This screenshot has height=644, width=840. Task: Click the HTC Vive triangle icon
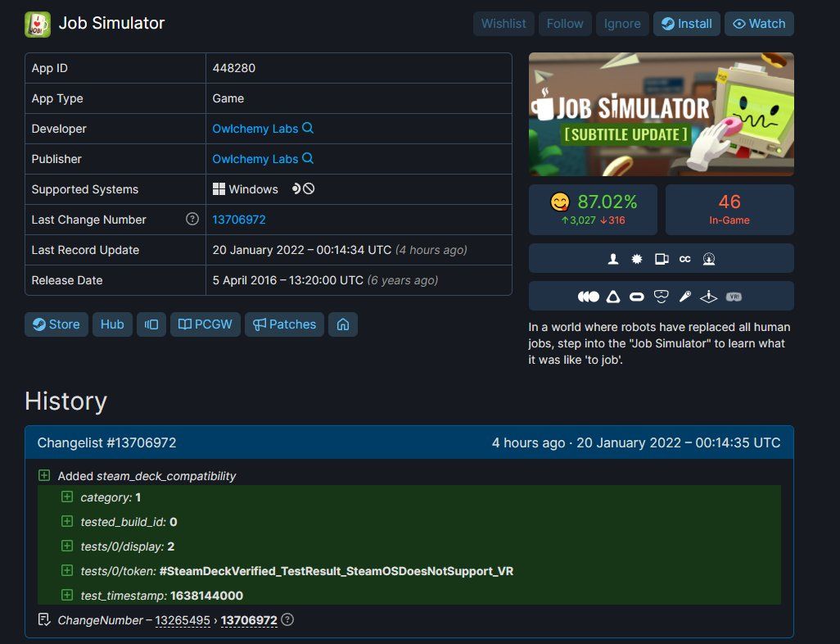pyautogui.click(x=613, y=297)
